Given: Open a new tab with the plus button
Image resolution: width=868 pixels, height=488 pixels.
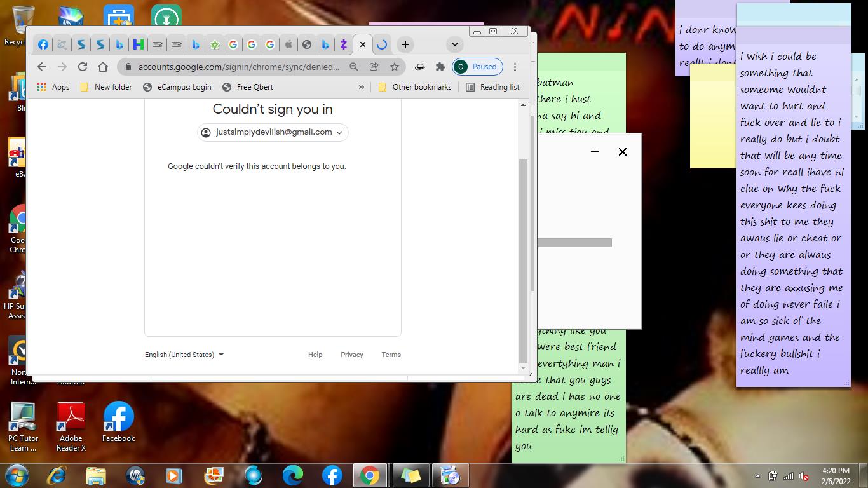Looking at the screenshot, I should (x=405, y=44).
